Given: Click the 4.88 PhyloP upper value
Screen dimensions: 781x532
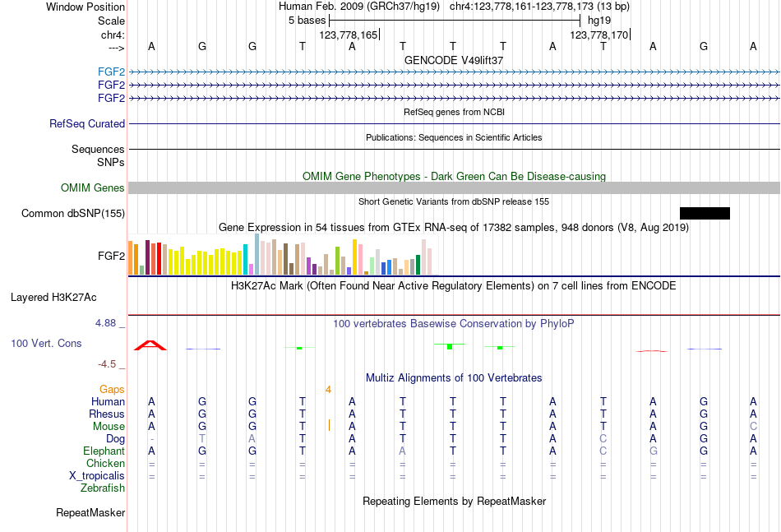Looking at the screenshot, I should 105,323.
